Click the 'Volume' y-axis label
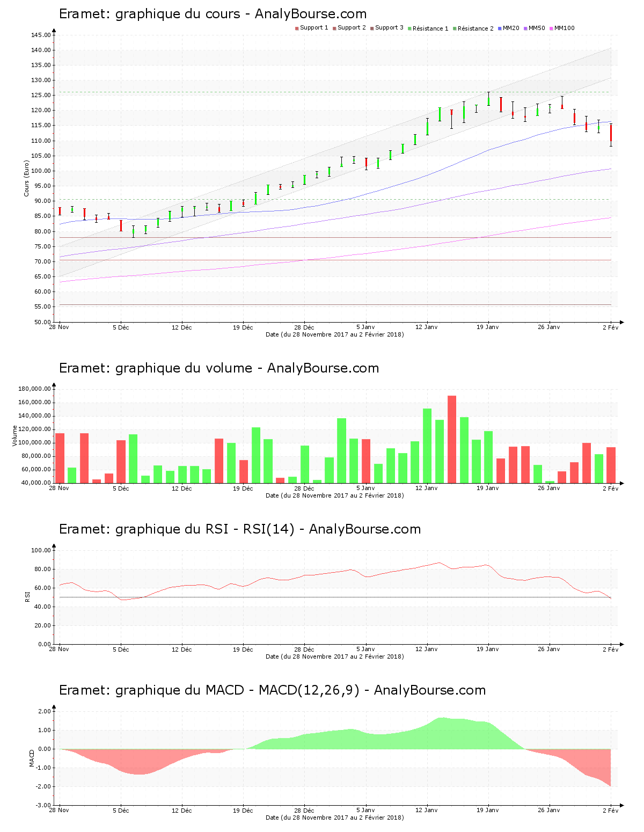Viewport: 644px width, 832px height. pyautogui.click(x=15, y=436)
